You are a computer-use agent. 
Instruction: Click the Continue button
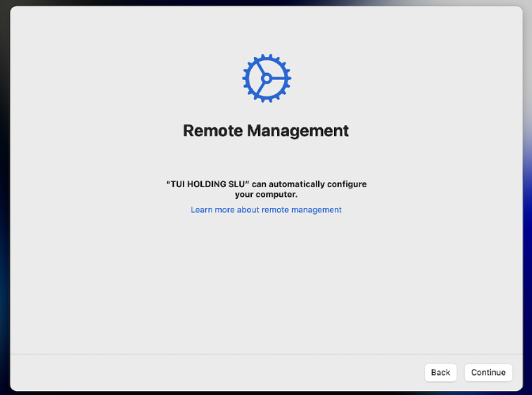(488, 372)
